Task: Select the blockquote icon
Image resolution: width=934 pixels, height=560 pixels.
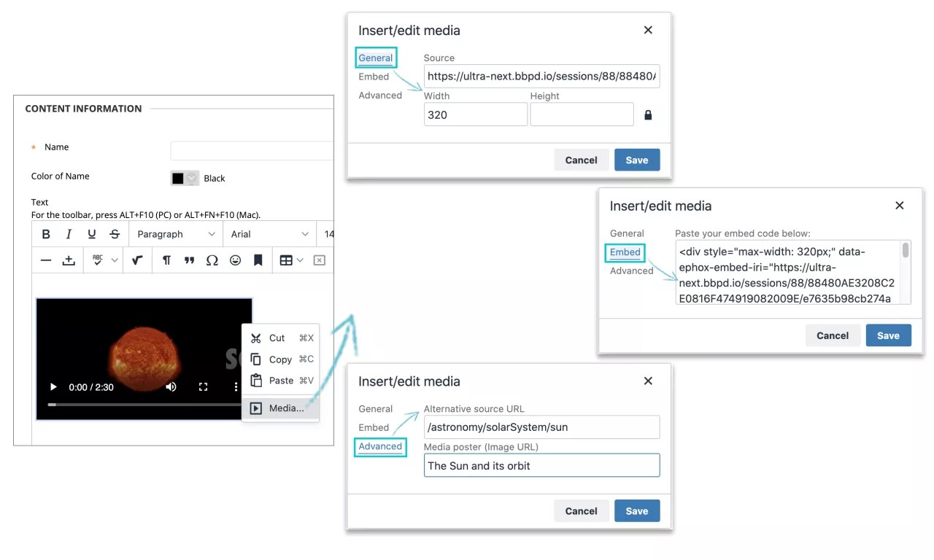Action: [x=189, y=260]
